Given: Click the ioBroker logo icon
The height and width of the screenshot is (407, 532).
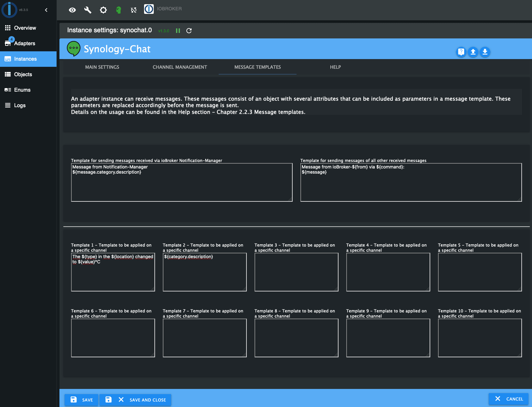Looking at the screenshot, I should pos(149,9).
